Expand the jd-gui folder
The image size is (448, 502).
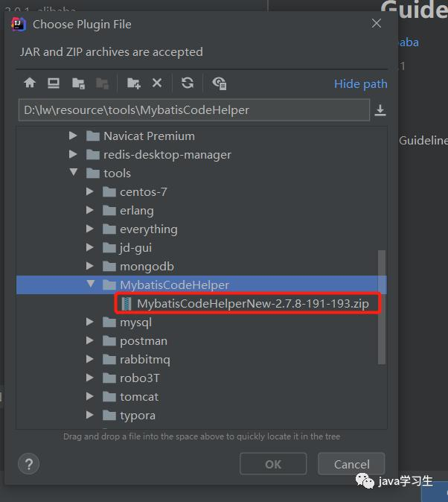pos(90,247)
